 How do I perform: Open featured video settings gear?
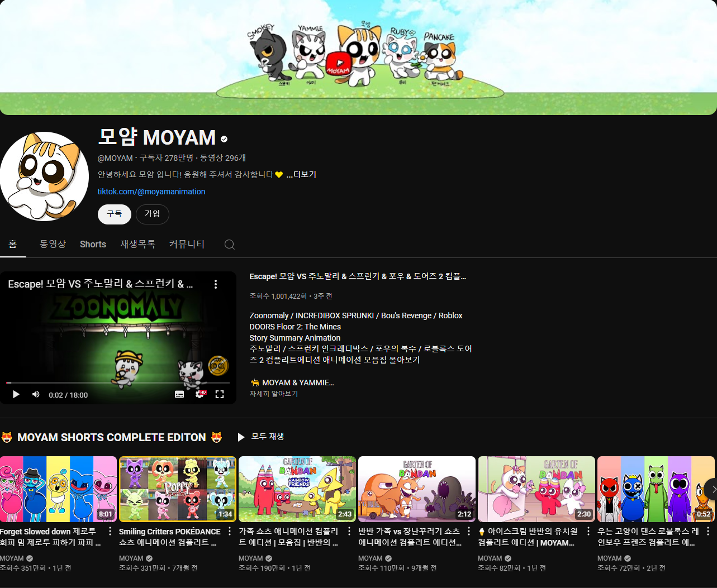point(200,394)
